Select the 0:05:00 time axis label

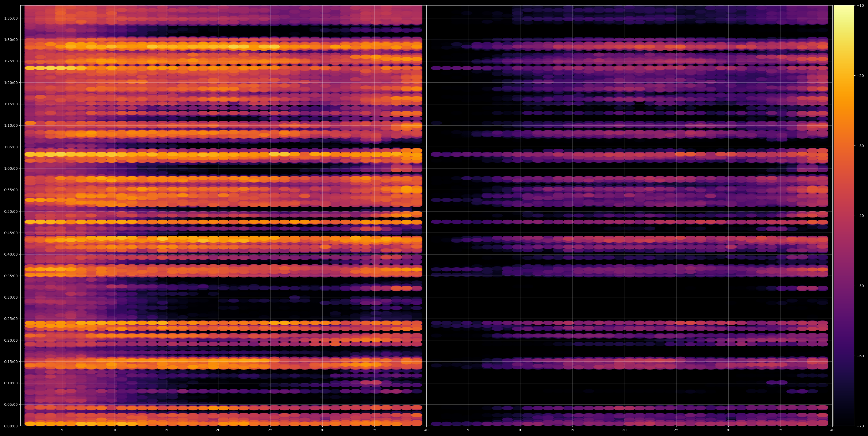(11, 405)
